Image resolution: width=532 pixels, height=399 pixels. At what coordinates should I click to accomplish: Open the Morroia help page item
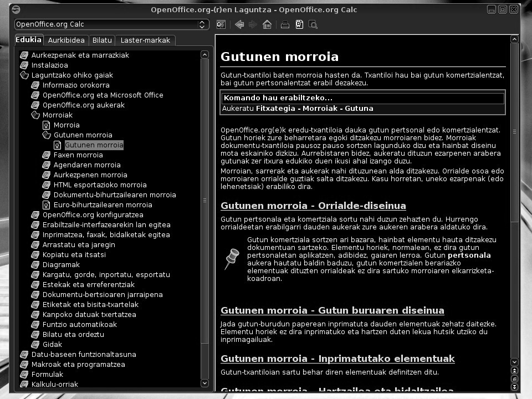[x=61, y=125]
